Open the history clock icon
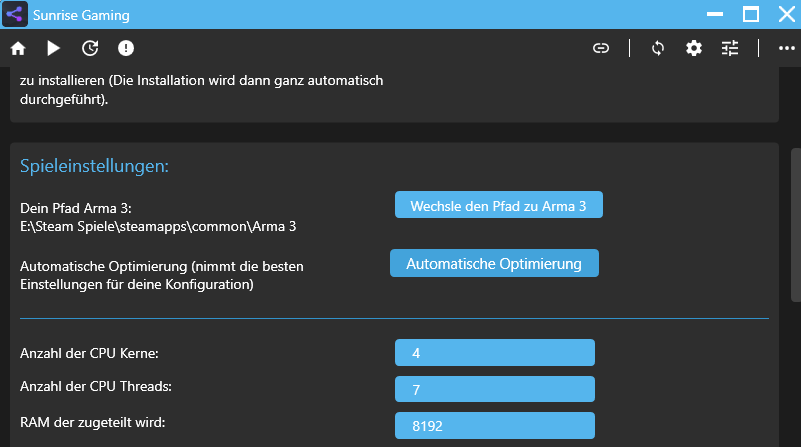The height and width of the screenshot is (447, 801). click(x=90, y=48)
